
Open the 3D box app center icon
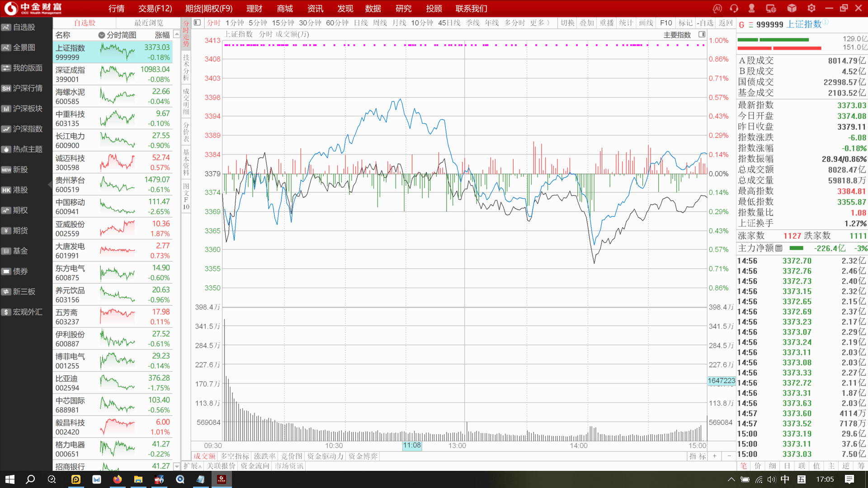click(792, 8)
